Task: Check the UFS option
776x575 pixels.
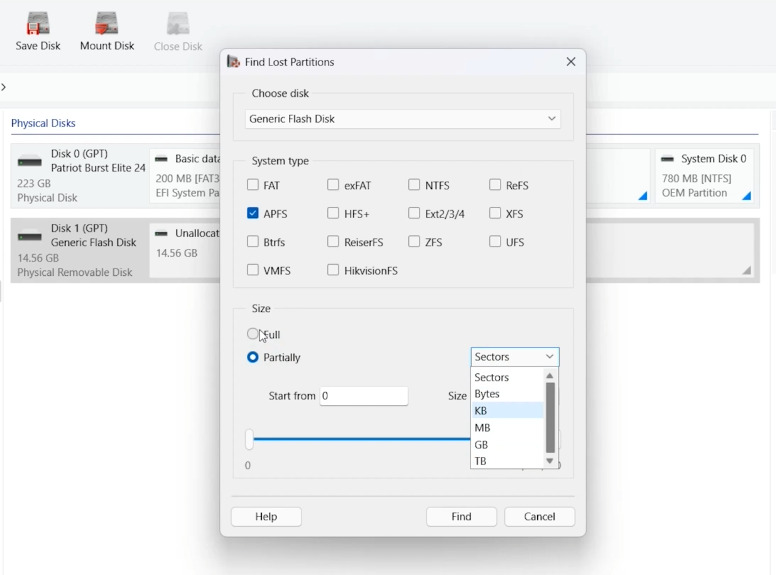Action: [495, 241]
